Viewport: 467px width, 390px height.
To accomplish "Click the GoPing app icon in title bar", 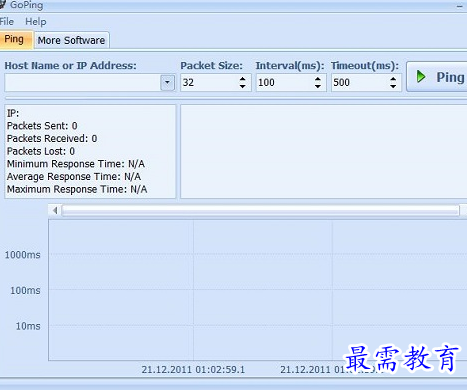I will (x=3, y=5).
